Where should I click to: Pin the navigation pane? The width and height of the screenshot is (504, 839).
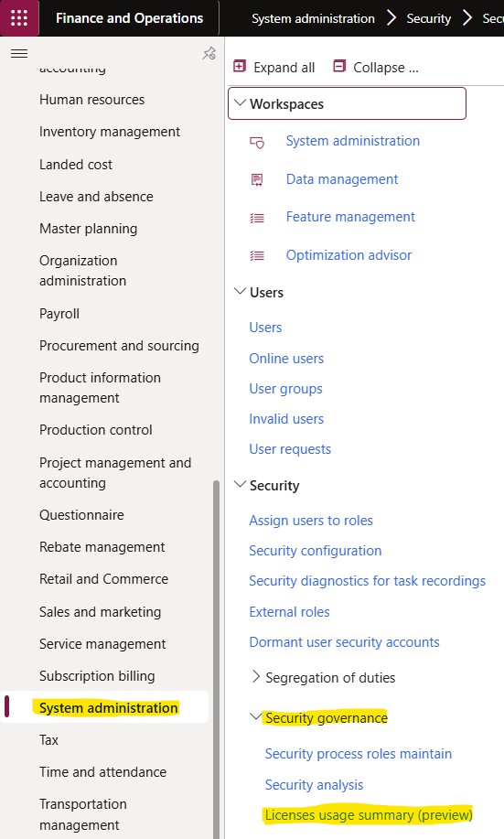pyautogui.click(x=209, y=53)
